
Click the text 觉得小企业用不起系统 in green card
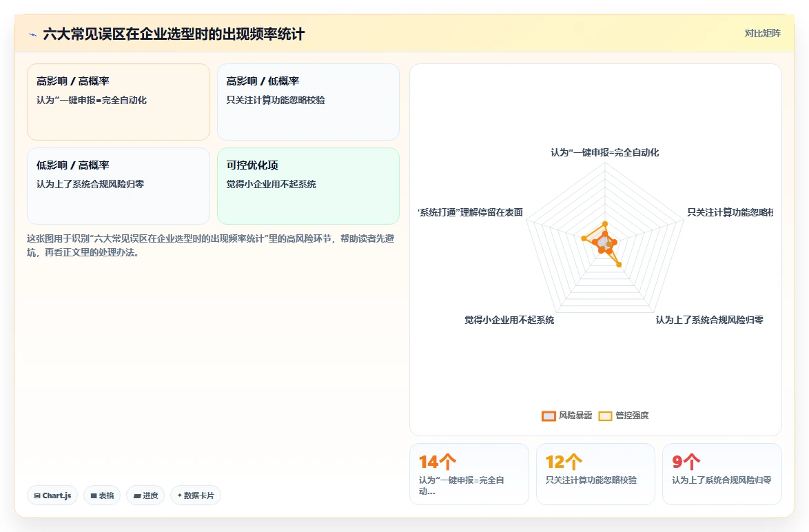point(271,184)
